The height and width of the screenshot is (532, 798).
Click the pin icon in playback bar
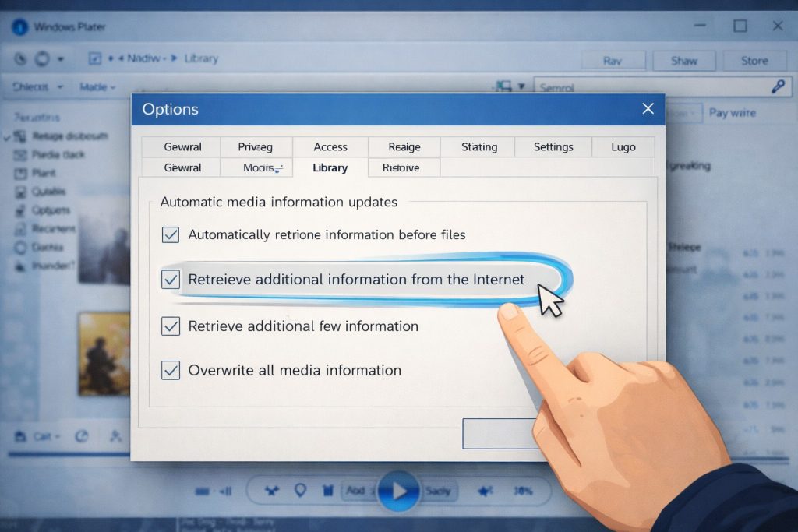[x=300, y=491]
